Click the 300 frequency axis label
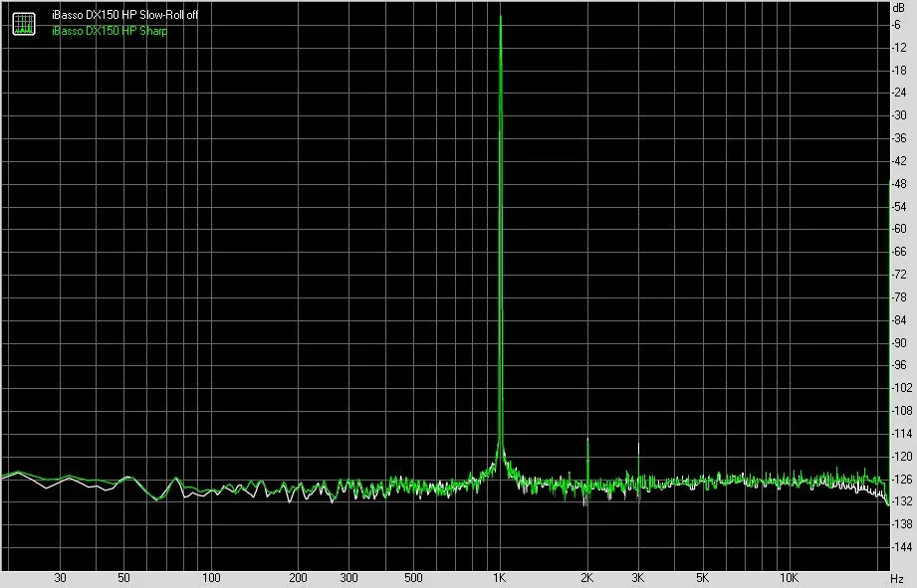The width and height of the screenshot is (917, 588). click(348, 578)
